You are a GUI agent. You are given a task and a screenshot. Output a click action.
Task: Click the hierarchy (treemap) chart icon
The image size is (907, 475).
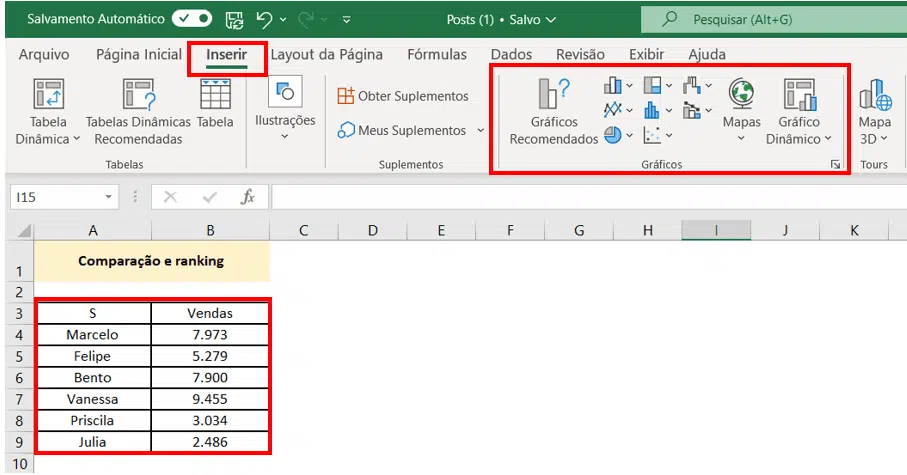[x=652, y=86]
